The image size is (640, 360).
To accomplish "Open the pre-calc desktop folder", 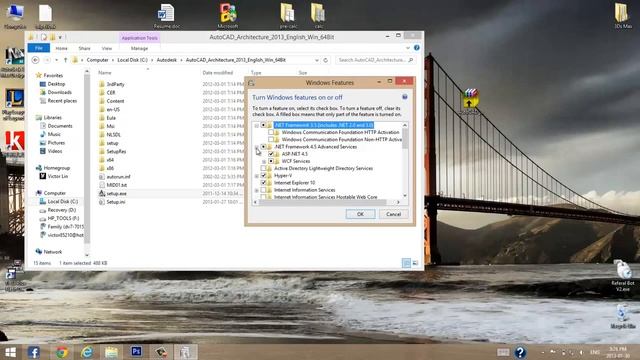I will click(288, 13).
